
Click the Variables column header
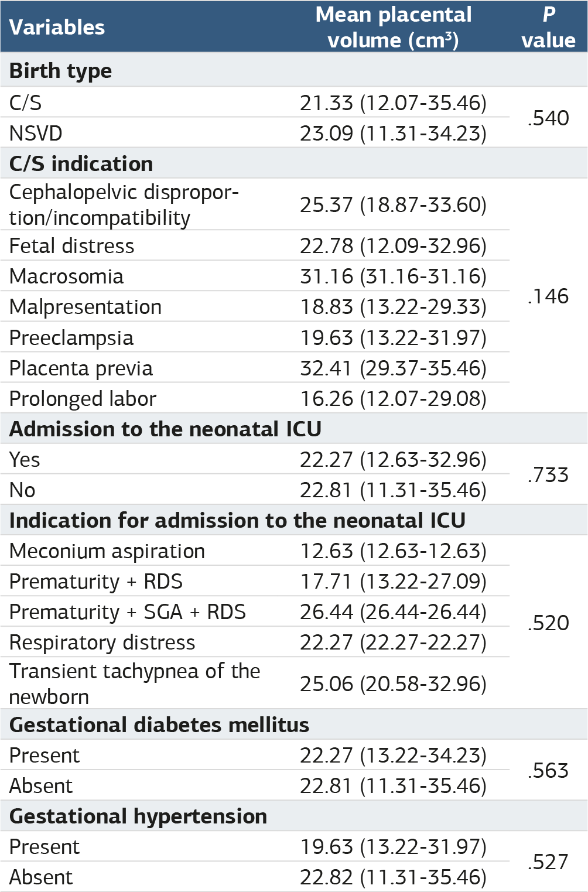point(57,28)
